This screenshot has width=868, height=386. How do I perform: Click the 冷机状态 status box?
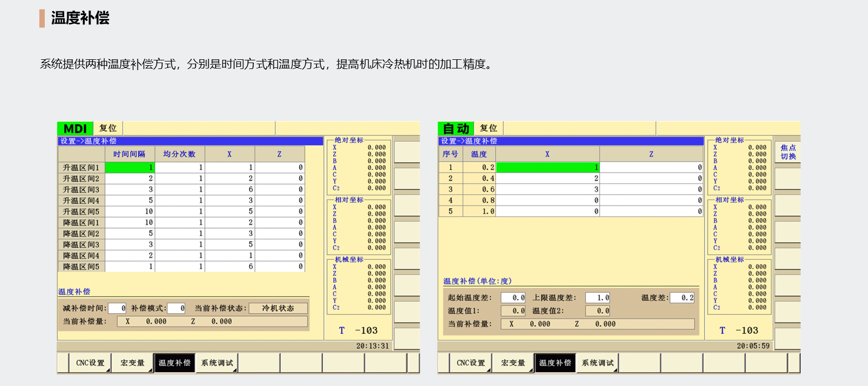(278, 308)
